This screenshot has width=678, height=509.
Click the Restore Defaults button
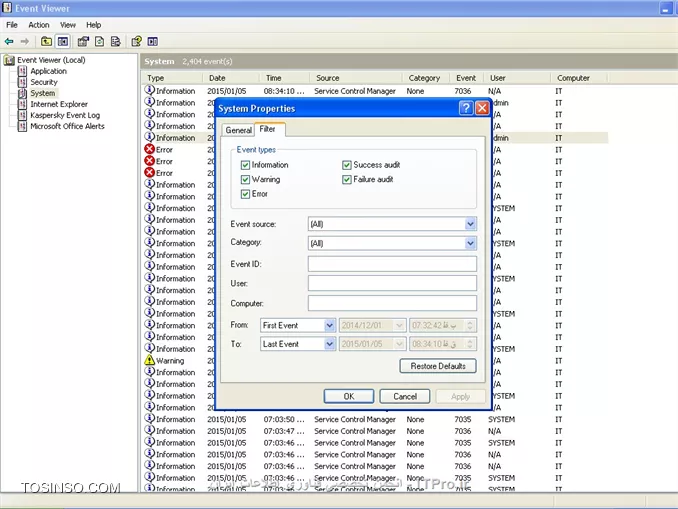coord(438,366)
